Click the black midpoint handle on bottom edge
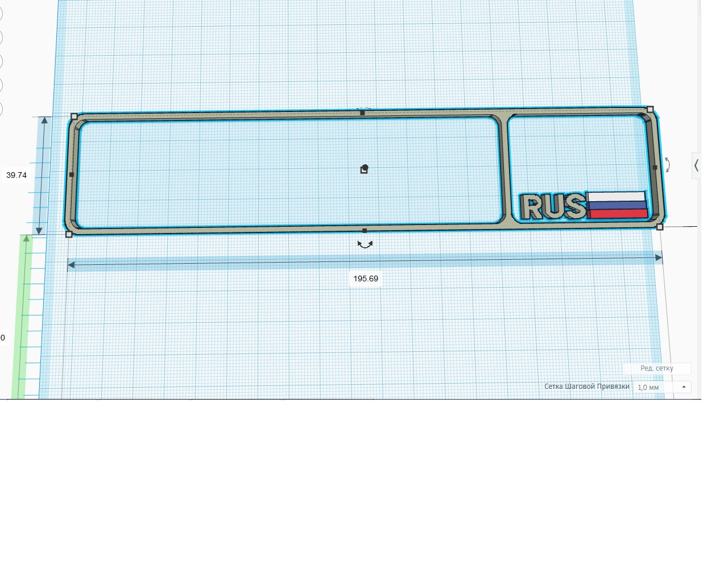 click(x=365, y=231)
